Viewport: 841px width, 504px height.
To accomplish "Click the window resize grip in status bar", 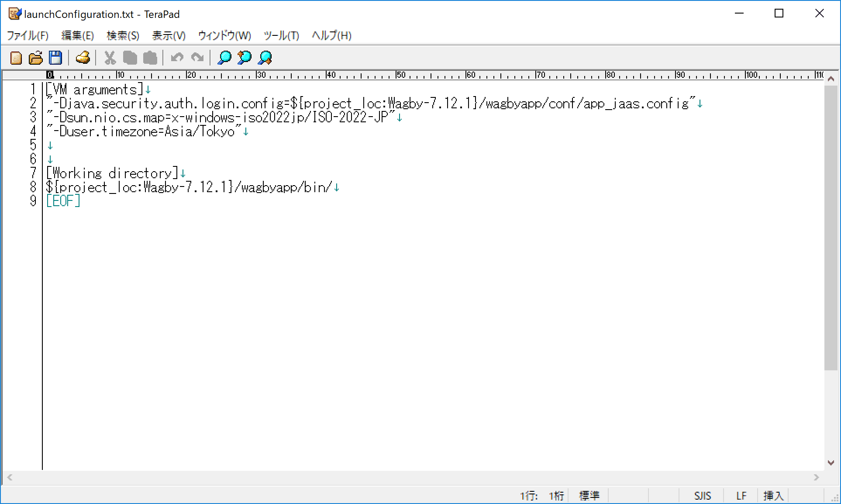I will (834, 497).
